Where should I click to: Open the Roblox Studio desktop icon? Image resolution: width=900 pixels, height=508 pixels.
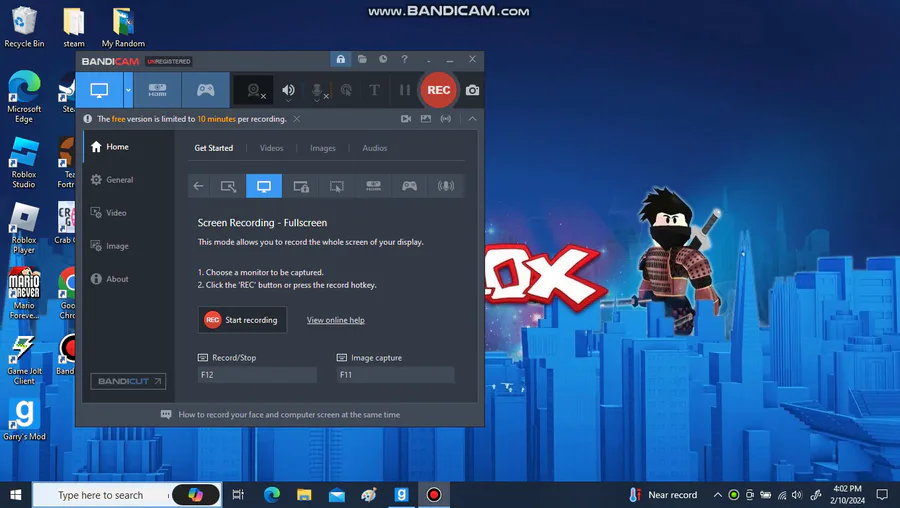(24, 164)
